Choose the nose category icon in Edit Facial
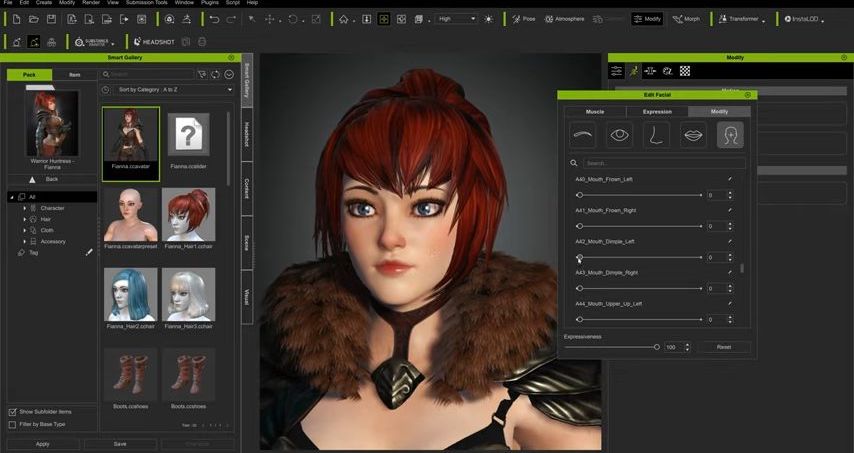The height and width of the screenshot is (453, 854). [656, 135]
